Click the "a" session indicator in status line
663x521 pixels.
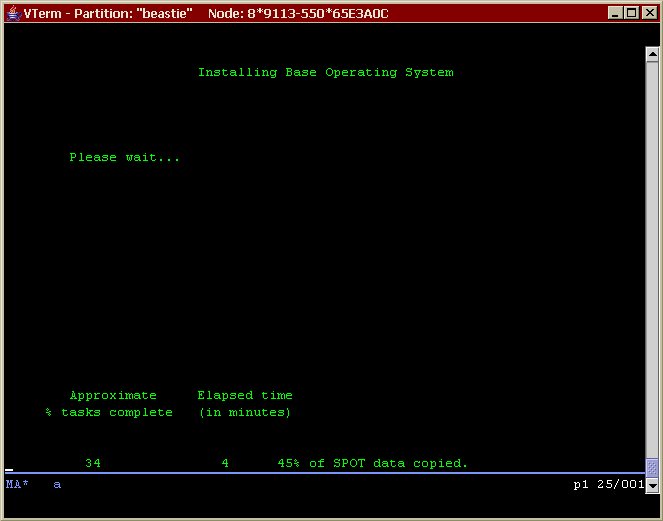(x=57, y=484)
